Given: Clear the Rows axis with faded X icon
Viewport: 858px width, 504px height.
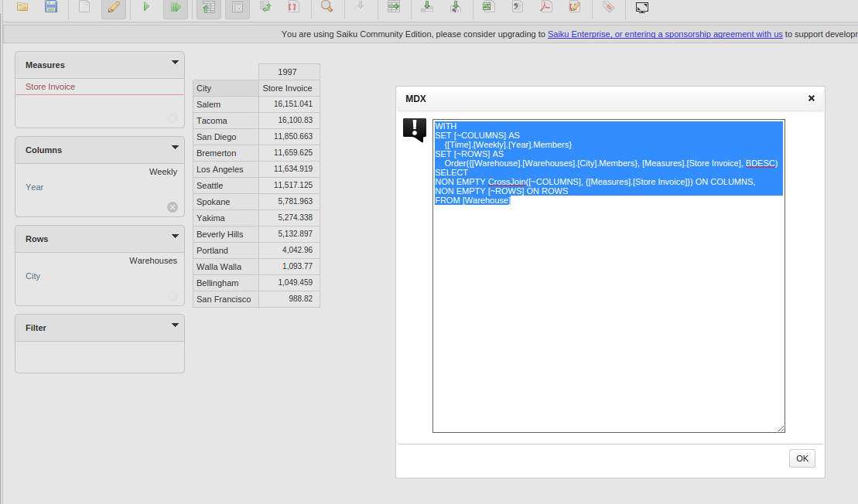Looking at the screenshot, I should 173,296.
